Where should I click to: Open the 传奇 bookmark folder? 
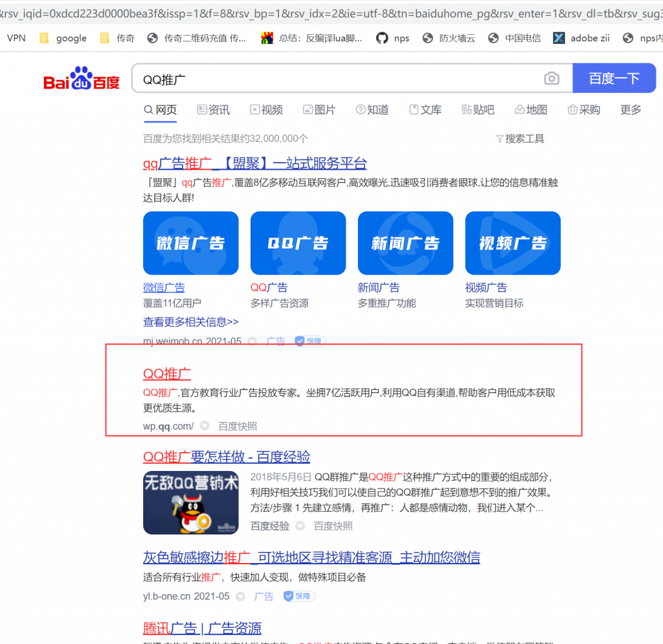coord(117,38)
